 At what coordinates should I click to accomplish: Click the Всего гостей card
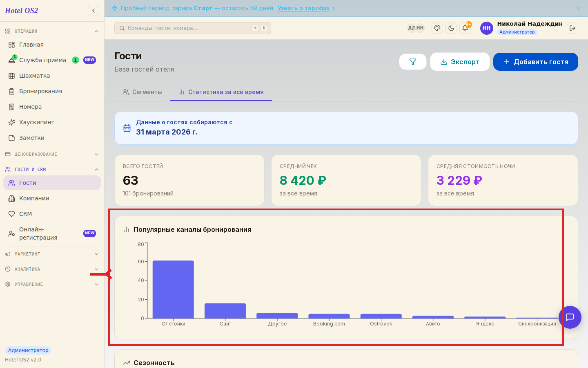189,180
